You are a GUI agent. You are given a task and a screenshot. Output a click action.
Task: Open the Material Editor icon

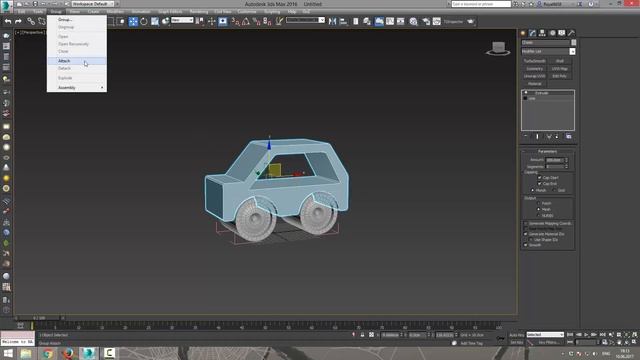(413, 22)
